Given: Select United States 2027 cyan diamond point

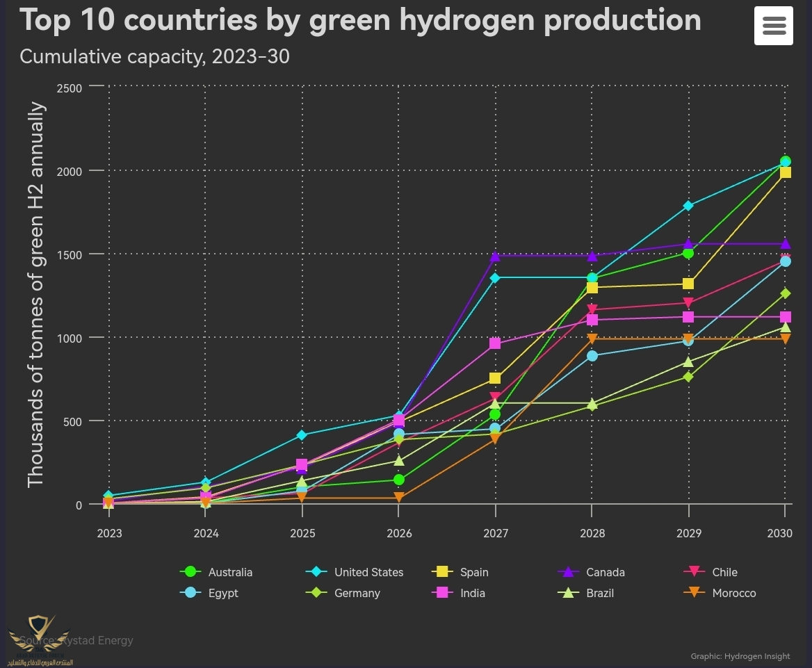Looking at the screenshot, I should coord(495,278).
